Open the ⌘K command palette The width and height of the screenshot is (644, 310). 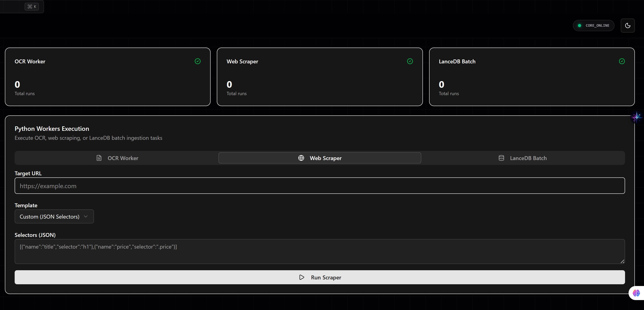tap(31, 6)
